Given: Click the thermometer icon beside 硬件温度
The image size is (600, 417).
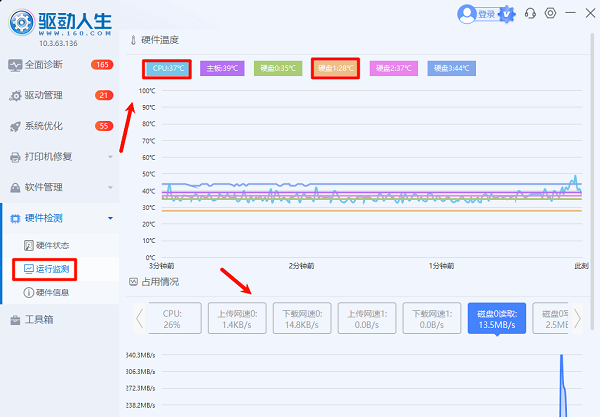Looking at the screenshot, I should tap(133, 40).
